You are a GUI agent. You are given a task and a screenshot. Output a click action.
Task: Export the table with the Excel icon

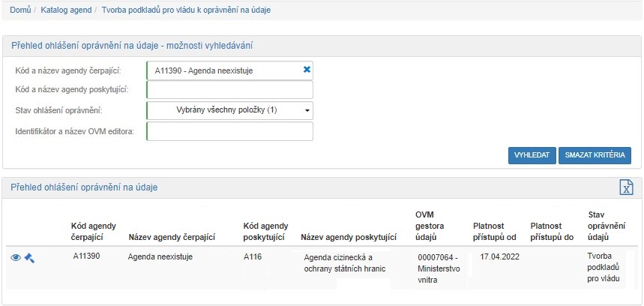(x=626, y=187)
